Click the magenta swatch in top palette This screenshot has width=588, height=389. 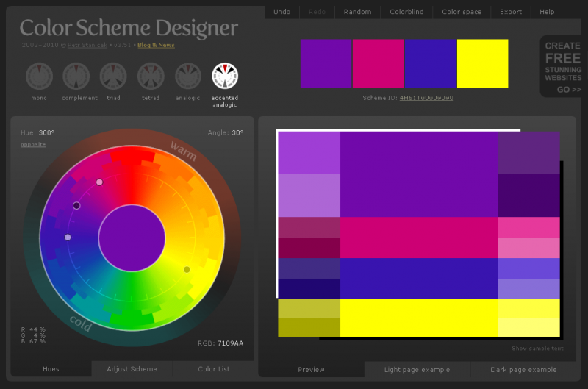[x=378, y=64]
